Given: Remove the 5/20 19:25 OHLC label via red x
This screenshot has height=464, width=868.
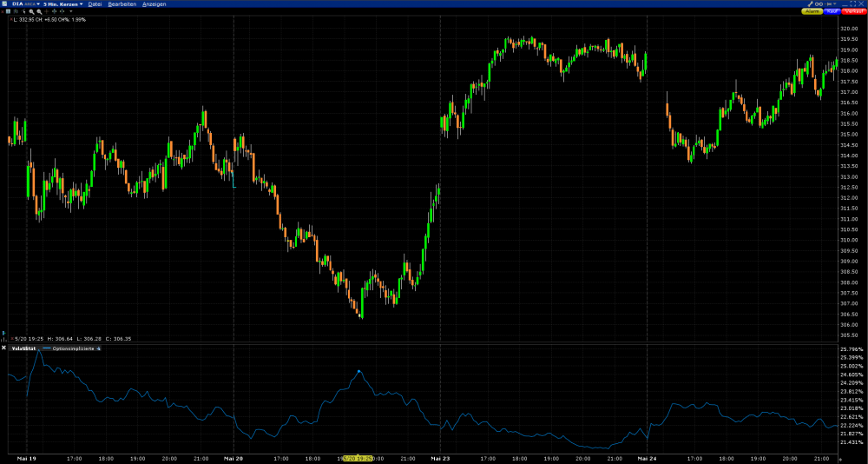Looking at the screenshot, I should 13,338.
